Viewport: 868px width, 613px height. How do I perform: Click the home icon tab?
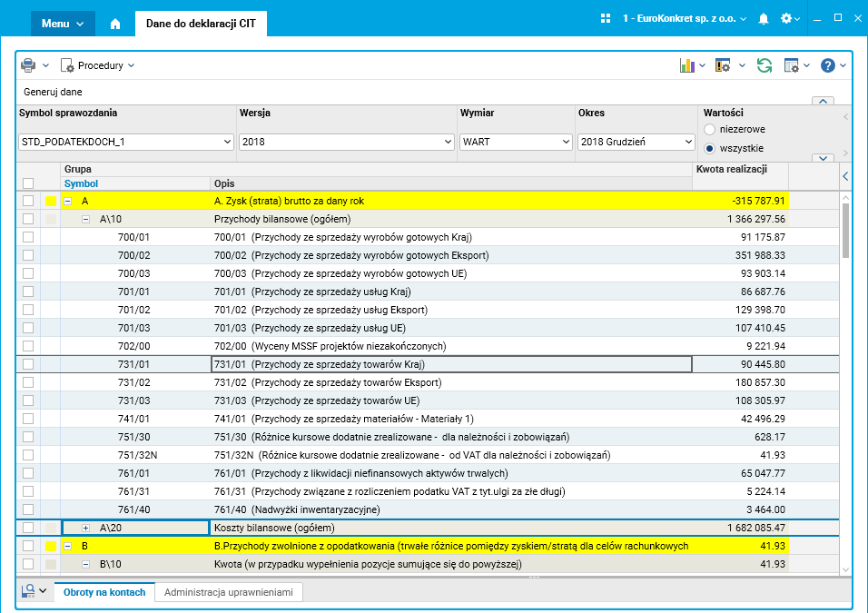click(x=115, y=24)
